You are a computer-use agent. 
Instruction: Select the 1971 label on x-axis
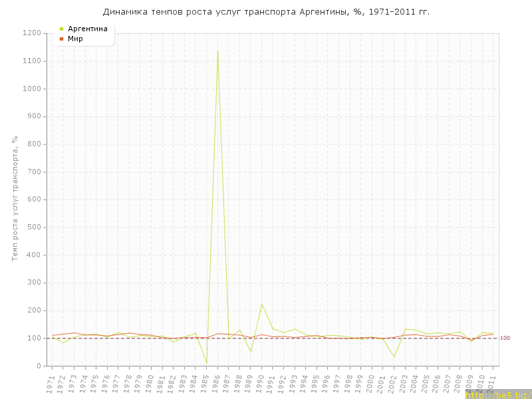point(51,383)
